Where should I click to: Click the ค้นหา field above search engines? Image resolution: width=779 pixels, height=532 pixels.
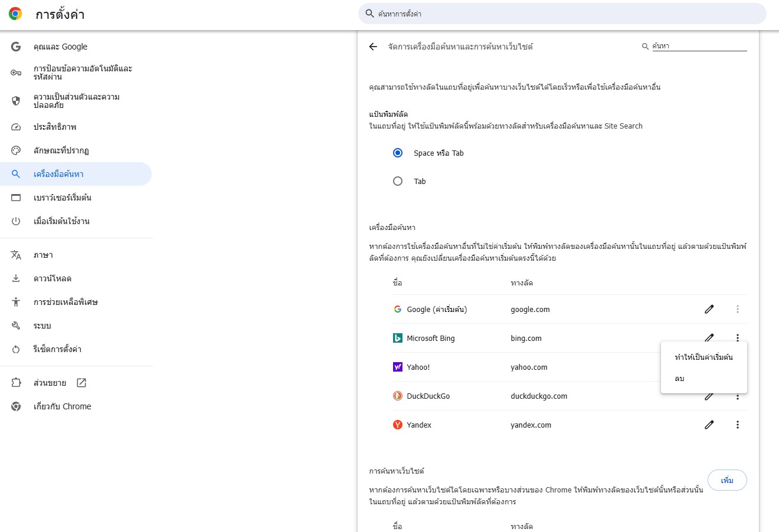click(699, 46)
